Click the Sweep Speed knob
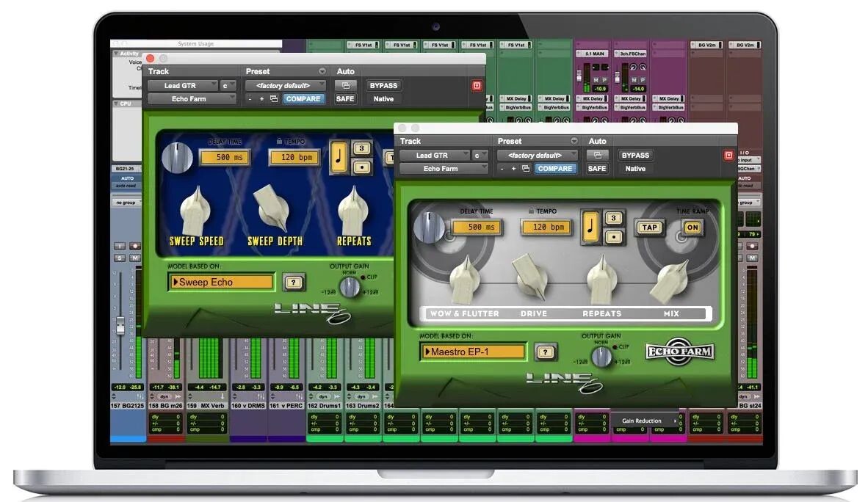 click(195, 211)
